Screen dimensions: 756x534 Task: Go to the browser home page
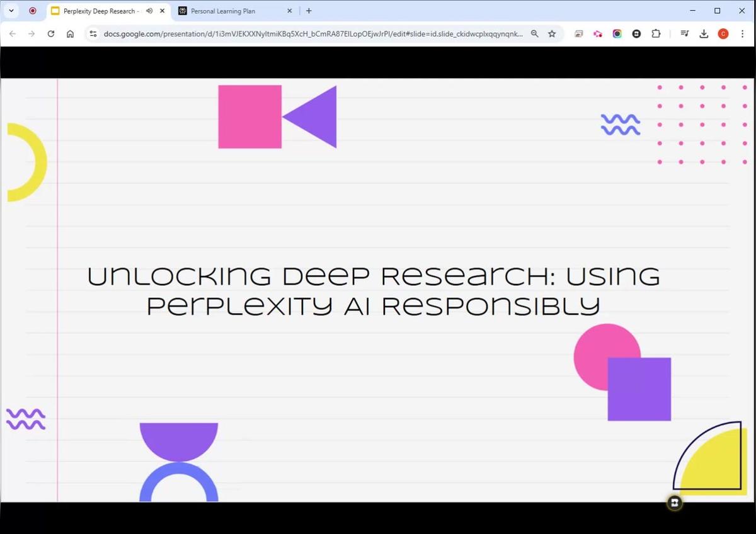click(70, 34)
